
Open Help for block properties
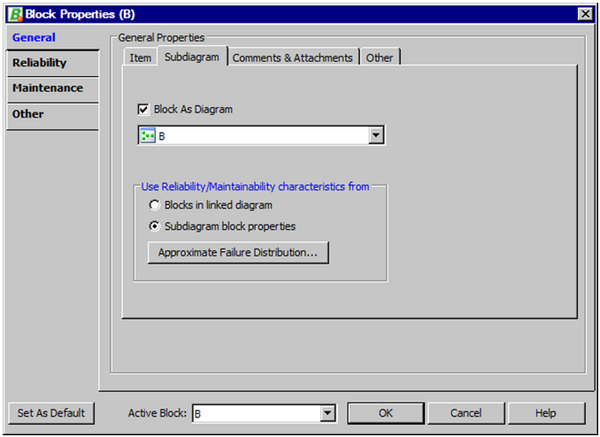546,413
